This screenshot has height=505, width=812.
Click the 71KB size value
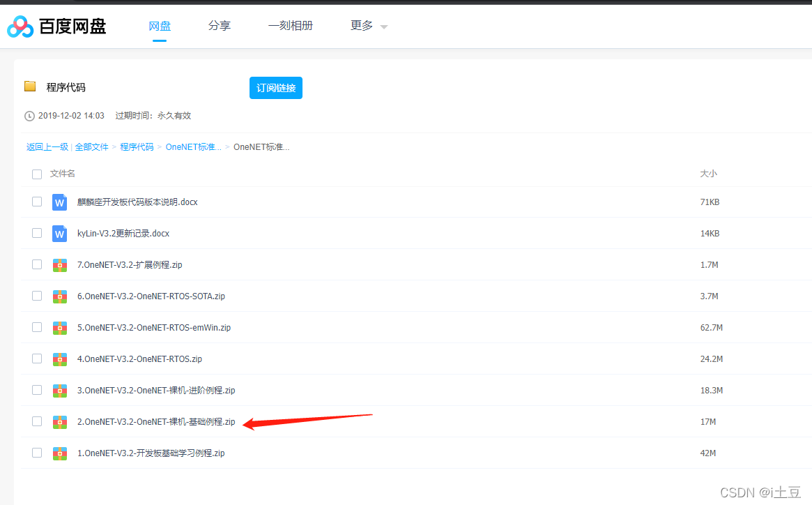click(x=710, y=202)
